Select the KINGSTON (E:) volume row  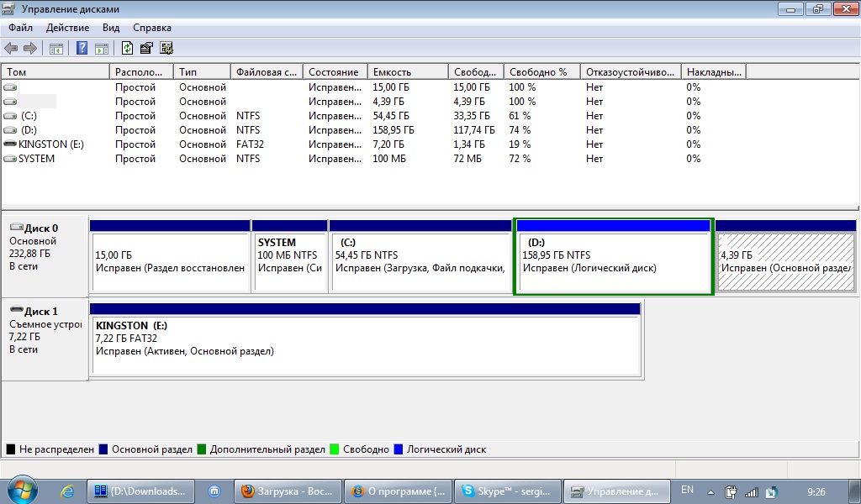click(x=373, y=144)
